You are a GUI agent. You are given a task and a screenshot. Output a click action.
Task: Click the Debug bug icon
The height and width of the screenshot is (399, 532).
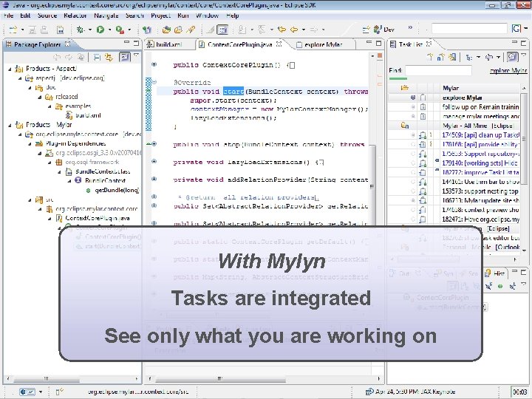pos(81,30)
